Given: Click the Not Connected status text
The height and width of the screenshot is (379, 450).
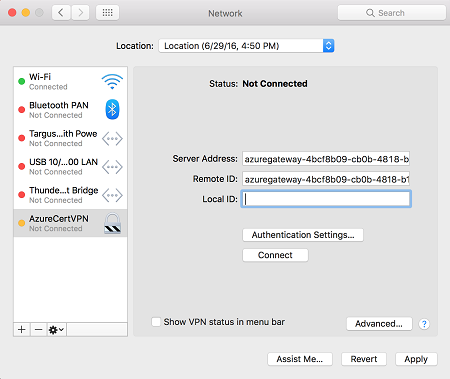Looking at the screenshot, I should pos(275,84).
